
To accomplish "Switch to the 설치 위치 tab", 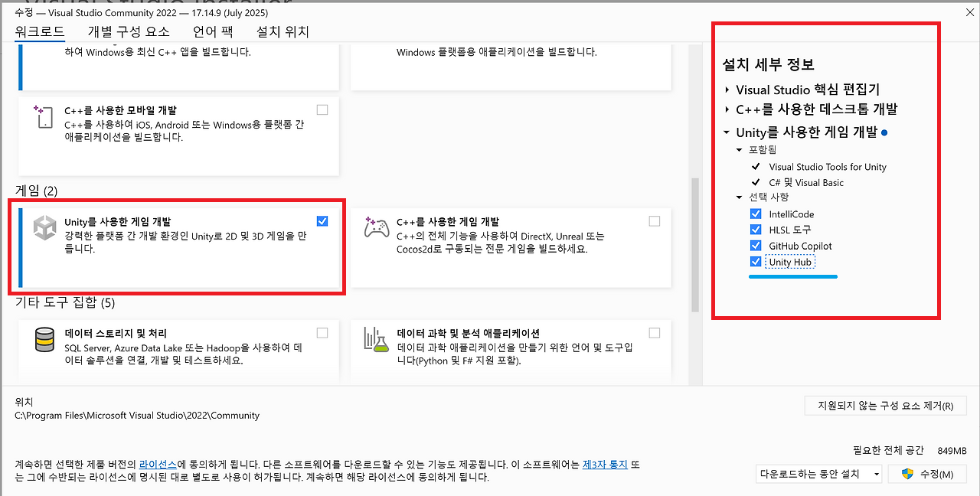I will click(283, 32).
